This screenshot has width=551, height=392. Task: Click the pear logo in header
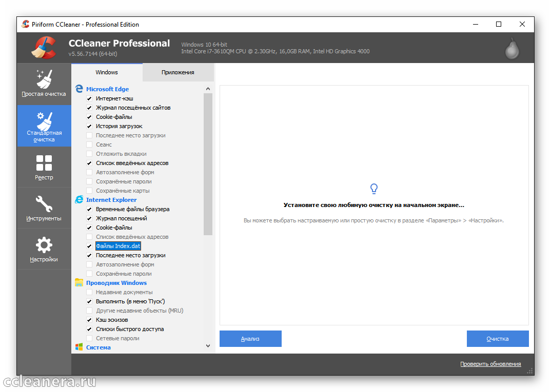(512, 48)
